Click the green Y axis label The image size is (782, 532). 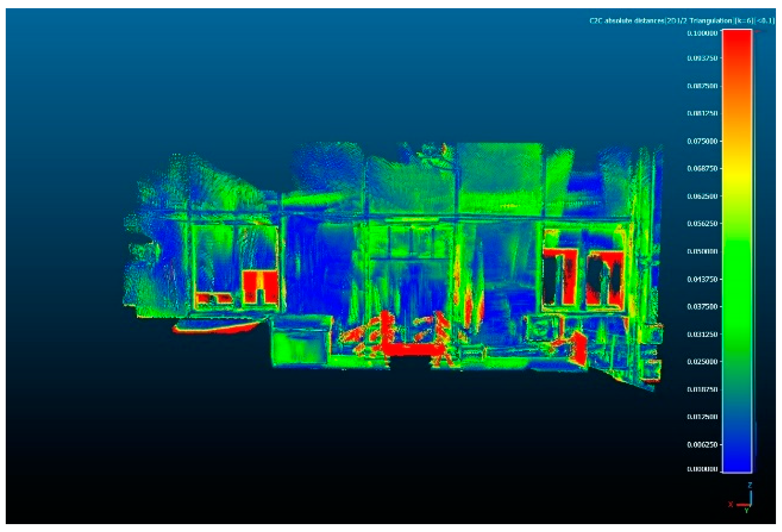[747, 510]
